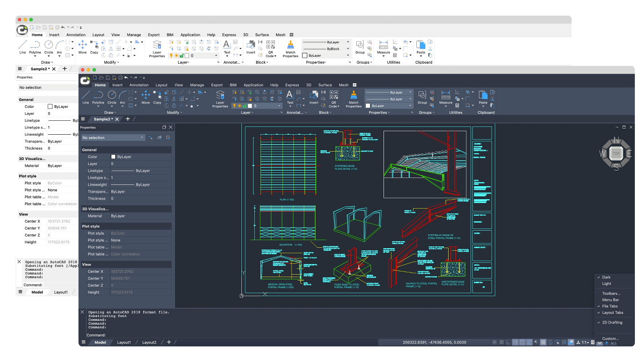
Task: Click the TOP face of the view compass
Action: (x=616, y=154)
